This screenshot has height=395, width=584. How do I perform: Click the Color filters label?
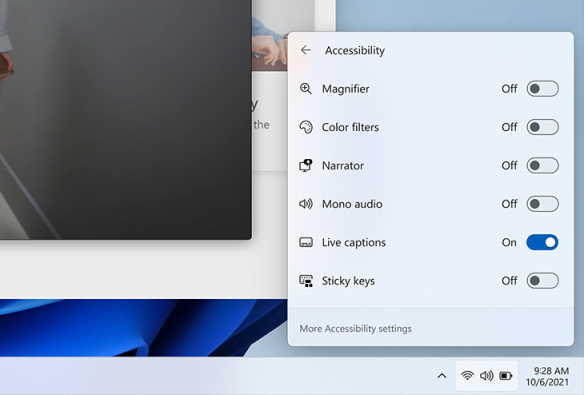pyautogui.click(x=350, y=127)
